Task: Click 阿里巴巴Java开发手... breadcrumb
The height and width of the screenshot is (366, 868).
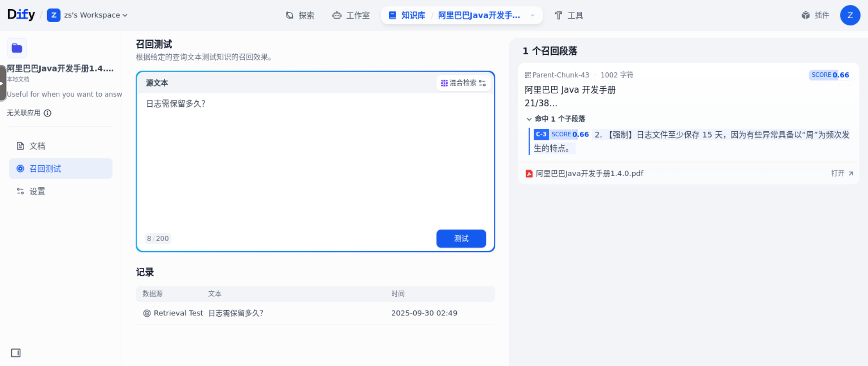Action: pos(479,15)
